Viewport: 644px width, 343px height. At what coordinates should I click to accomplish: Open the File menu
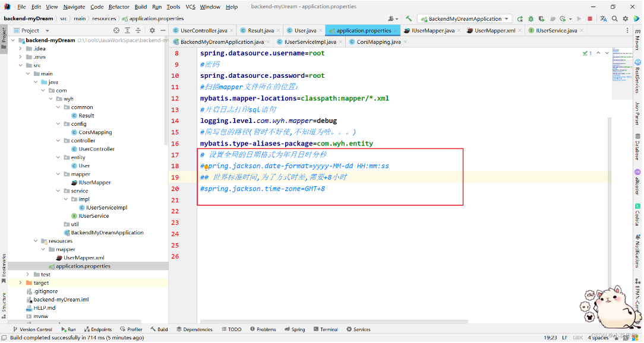click(21, 7)
